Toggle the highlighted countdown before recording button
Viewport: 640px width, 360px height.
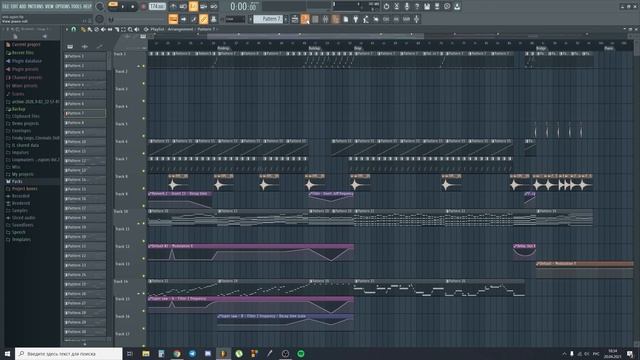point(193,7)
